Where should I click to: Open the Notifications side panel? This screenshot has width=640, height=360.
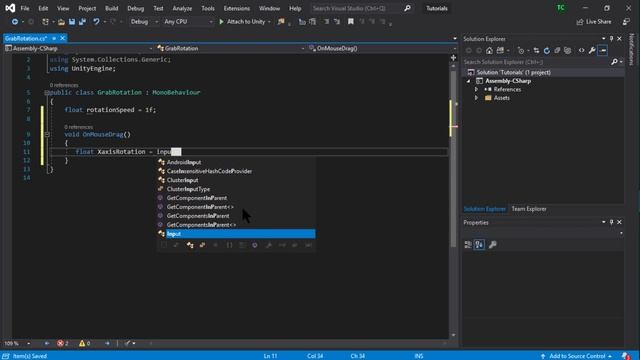[x=631, y=49]
